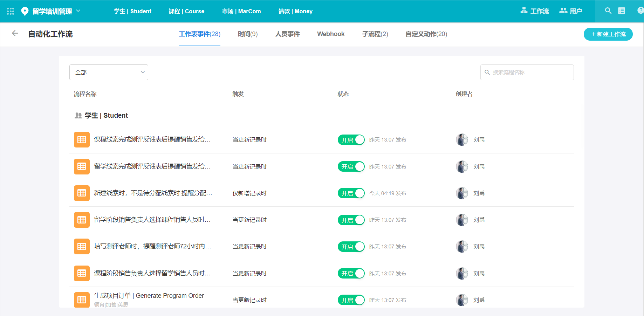This screenshot has width=644, height=316.
Task: Switch off 生成项目订单 workflow toggle
Action: [x=351, y=300]
